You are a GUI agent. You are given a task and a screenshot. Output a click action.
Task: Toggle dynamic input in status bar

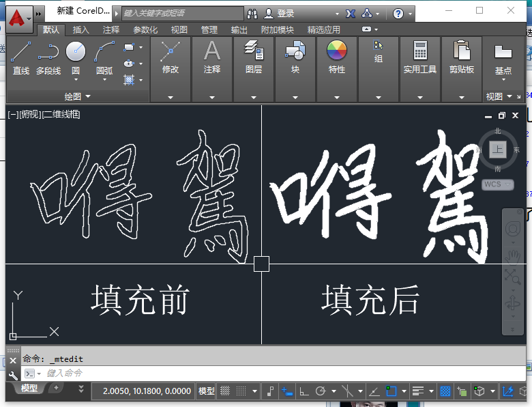tap(287, 391)
